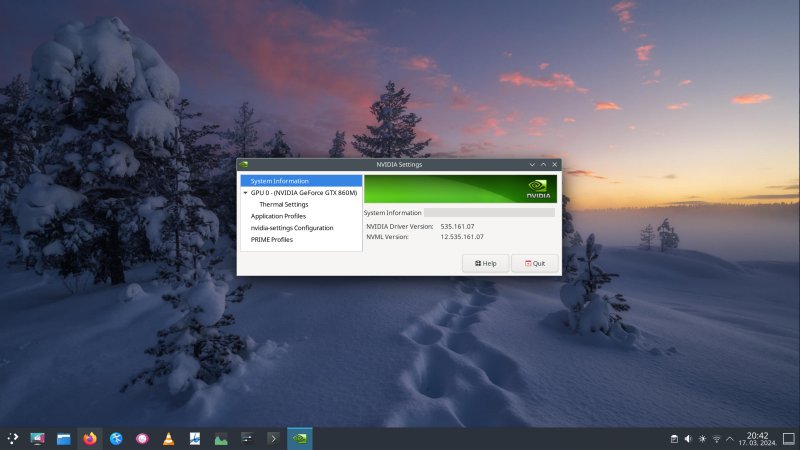This screenshot has height=450, width=800.
Task: Open Thermal Settings page
Action: (284, 205)
